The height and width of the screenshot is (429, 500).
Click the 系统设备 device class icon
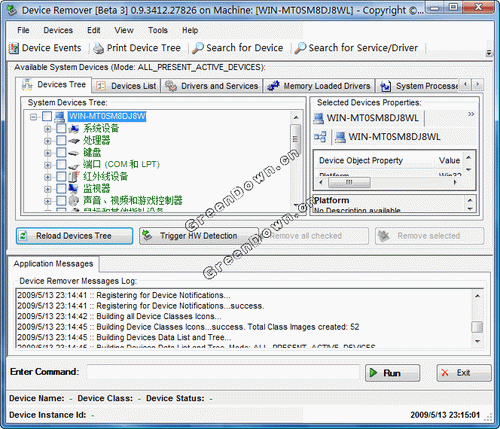74,129
